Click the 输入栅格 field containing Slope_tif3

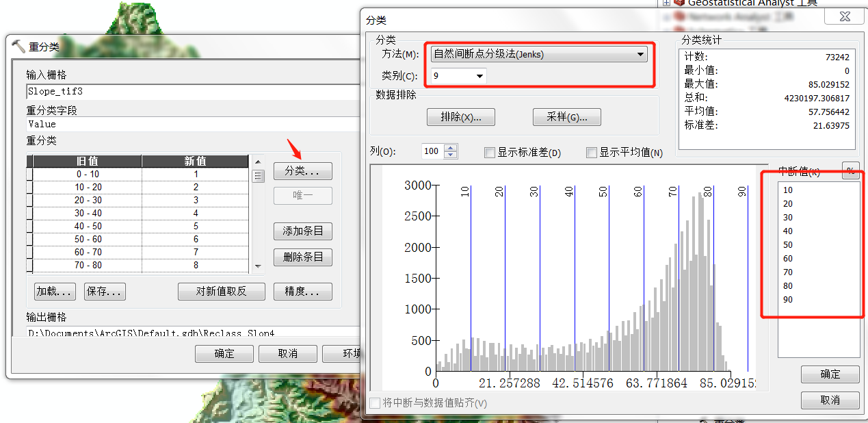[192, 91]
